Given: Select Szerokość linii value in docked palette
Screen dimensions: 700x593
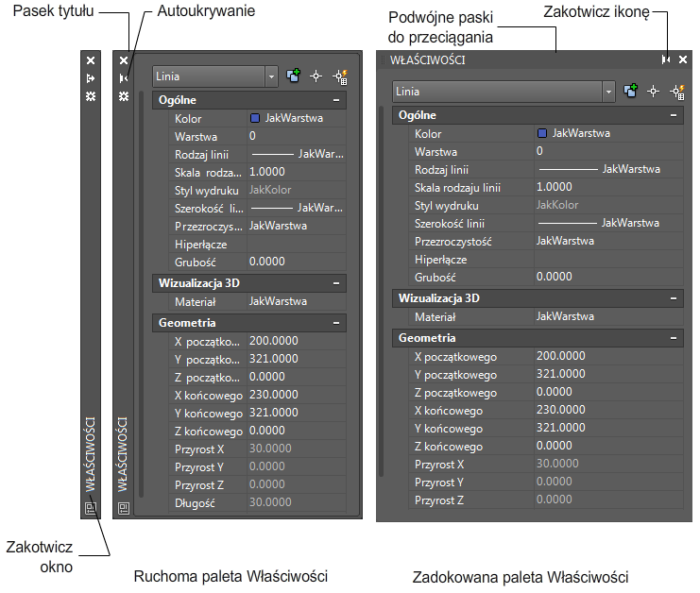Looking at the screenshot, I should pos(608,223).
